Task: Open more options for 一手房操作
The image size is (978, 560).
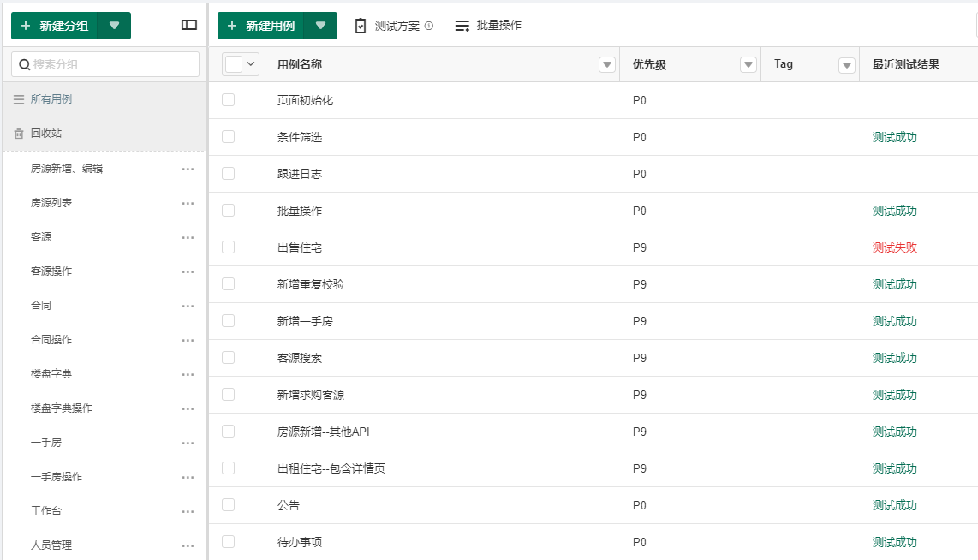Action: click(188, 478)
